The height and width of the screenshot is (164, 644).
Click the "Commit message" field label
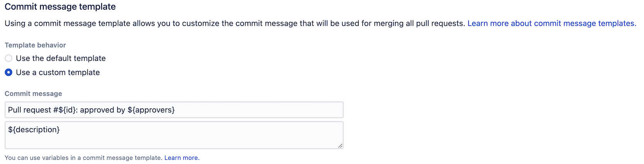[33, 94]
